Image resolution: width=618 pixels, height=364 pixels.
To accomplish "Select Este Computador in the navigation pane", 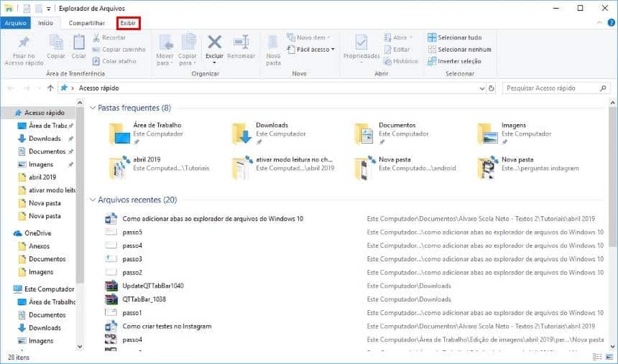I will point(49,289).
